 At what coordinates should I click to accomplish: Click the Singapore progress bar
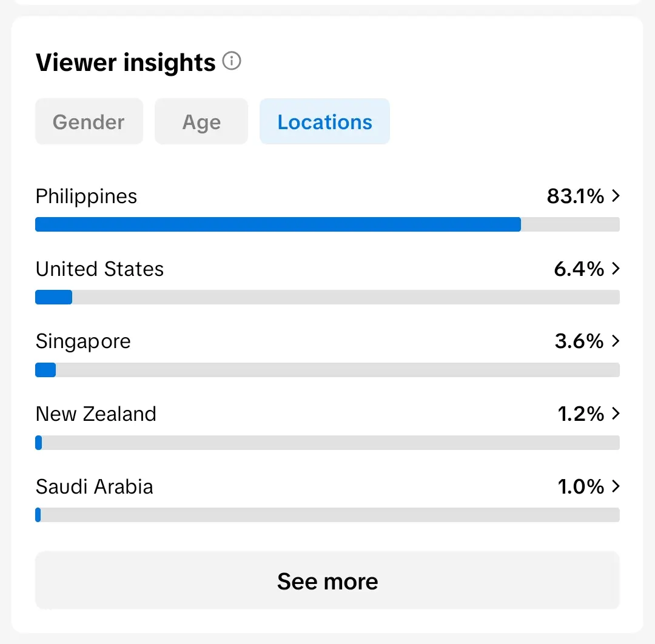coord(327,370)
